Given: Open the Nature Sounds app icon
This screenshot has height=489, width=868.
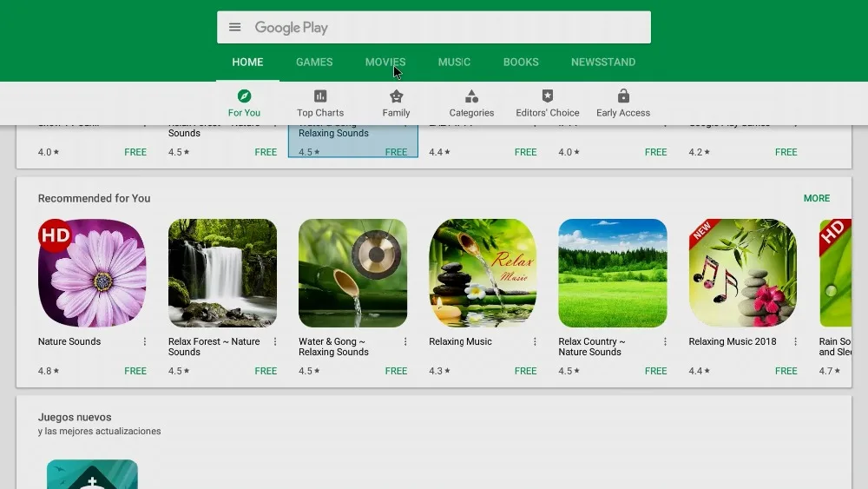Looking at the screenshot, I should point(92,273).
